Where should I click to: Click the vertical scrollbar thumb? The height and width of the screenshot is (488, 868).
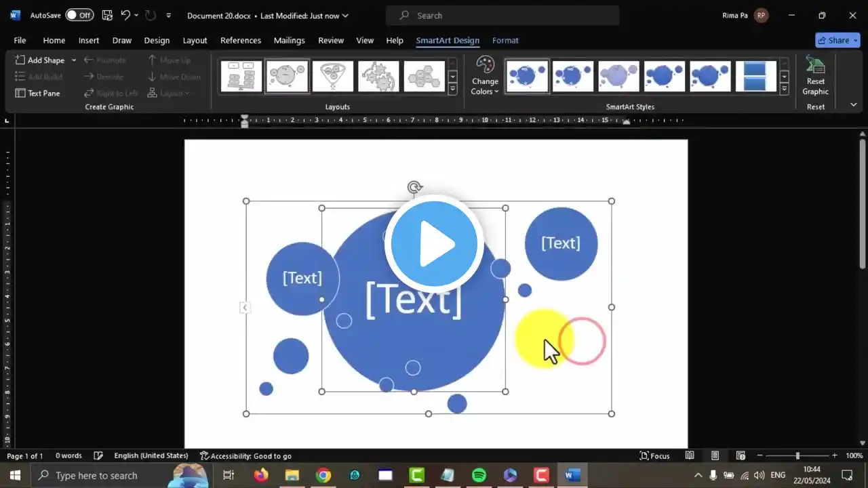tap(863, 203)
